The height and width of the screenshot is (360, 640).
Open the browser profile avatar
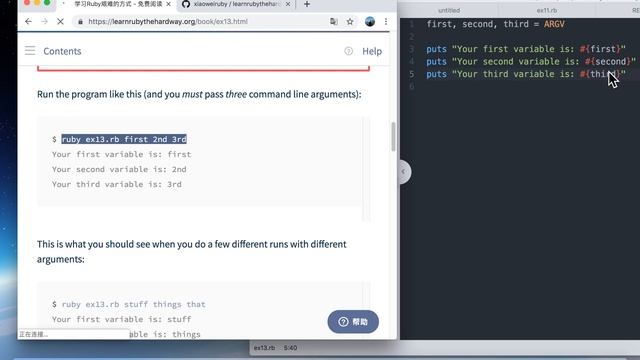[370, 22]
